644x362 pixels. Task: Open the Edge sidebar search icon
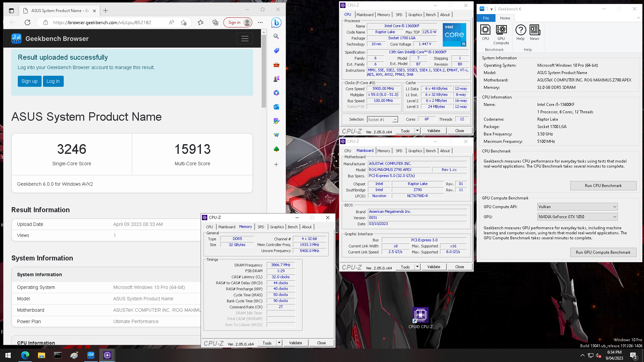(x=276, y=36)
